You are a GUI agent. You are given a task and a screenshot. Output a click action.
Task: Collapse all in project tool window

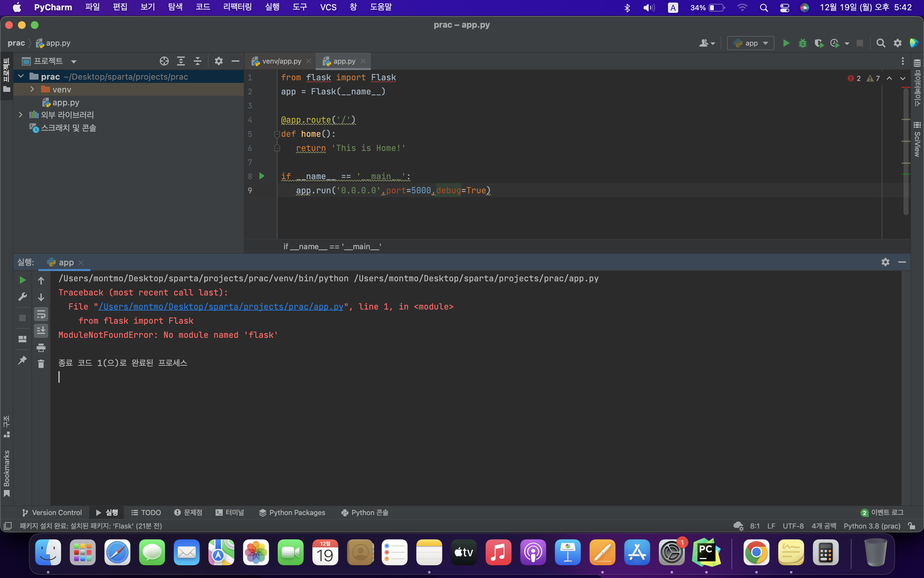pyautogui.click(x=197, y=61)
